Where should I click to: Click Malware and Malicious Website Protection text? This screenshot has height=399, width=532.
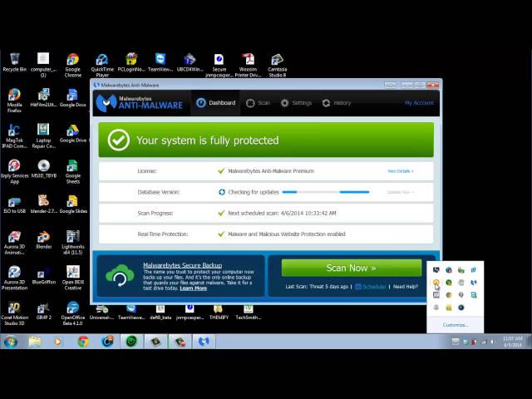(x=286, y=234)
